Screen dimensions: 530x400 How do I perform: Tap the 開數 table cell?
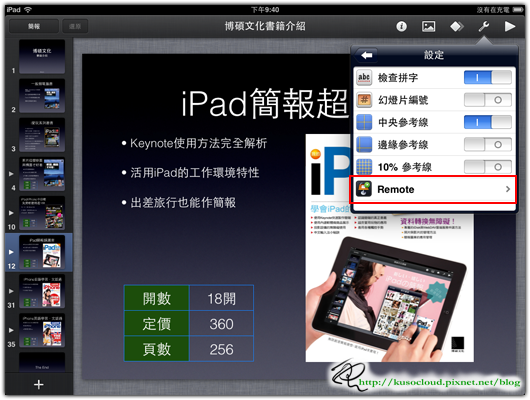pyautogui.click(x=157, y=298)
